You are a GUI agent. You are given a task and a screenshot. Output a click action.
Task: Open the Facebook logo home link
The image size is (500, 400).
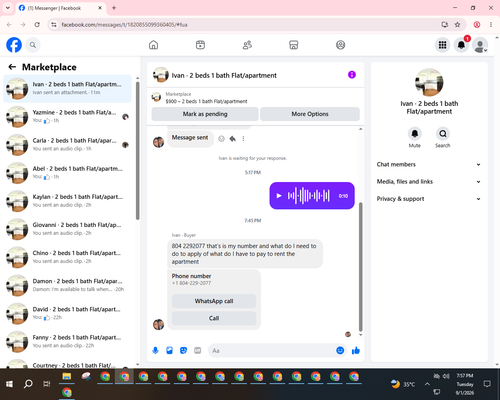(14, 45)
